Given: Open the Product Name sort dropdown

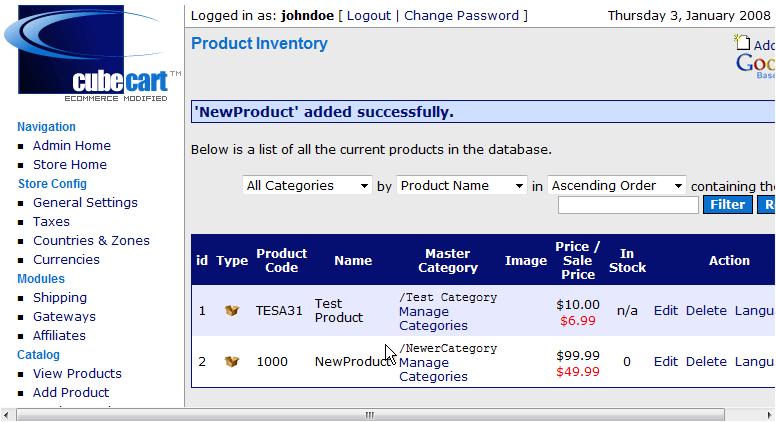Looking at the screenshot, I should tap(462, 186).
